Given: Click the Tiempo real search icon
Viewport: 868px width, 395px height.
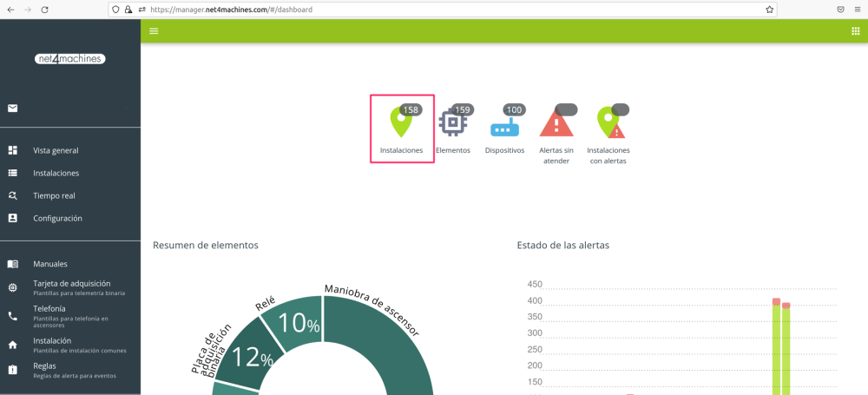Looking at the screenshot, I should [13, 195].
